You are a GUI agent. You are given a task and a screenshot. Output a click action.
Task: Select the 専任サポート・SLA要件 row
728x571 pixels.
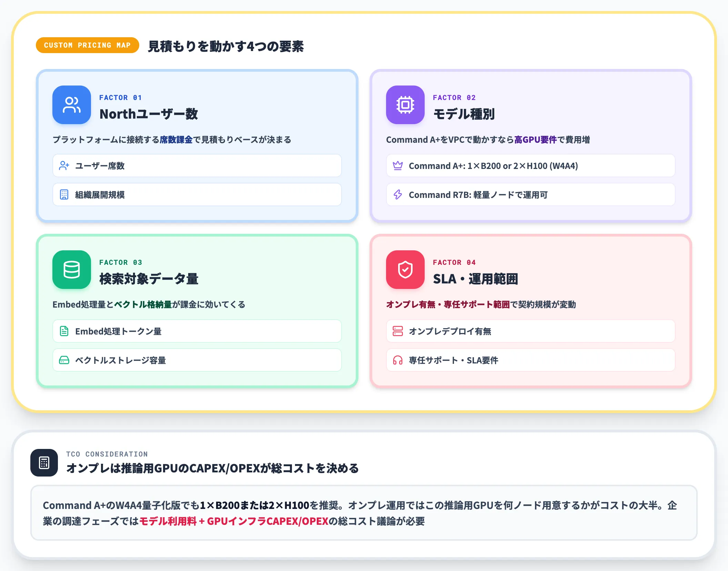tap(531, 360)
